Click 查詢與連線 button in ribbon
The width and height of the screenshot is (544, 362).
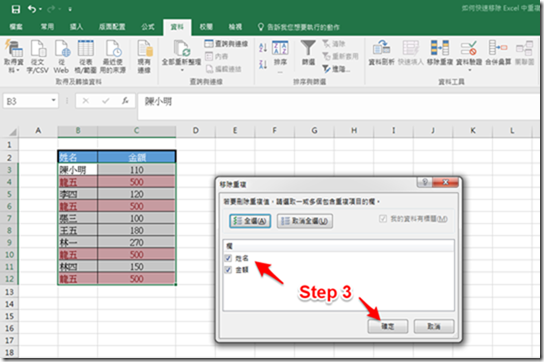[x=226, y=44]
